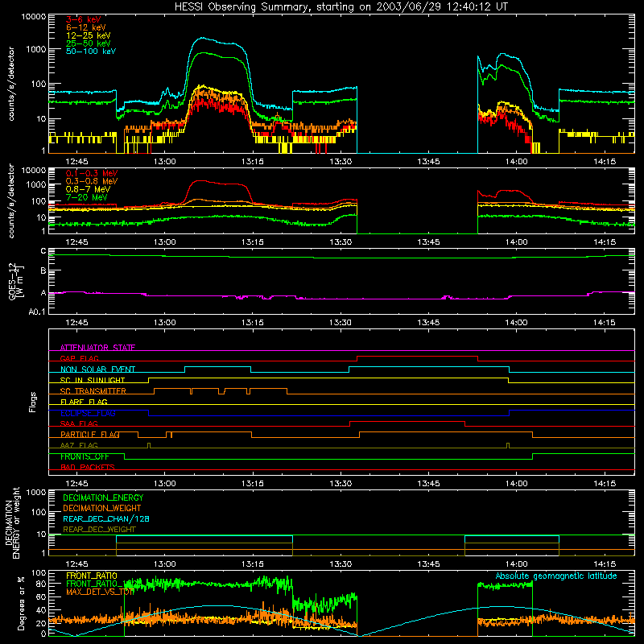Click the 0.3-0.8 MeV legend label

(92, 181)
